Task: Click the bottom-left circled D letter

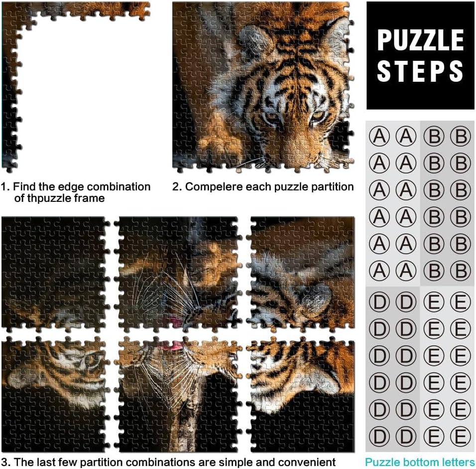Action: click(379, 437)
